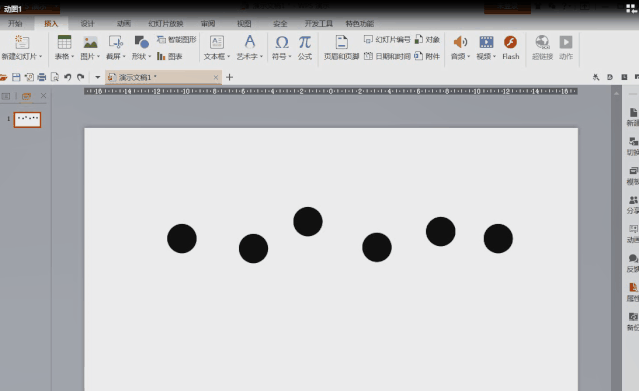Click the 文本框 text box icon
Screen dimensions: 639x391
217,42
